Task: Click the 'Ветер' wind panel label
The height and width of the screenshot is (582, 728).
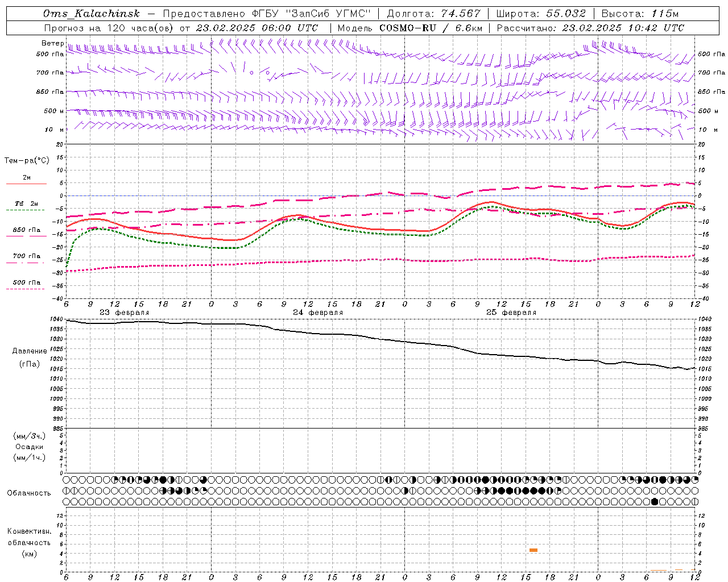Action: tap(52, 43)
